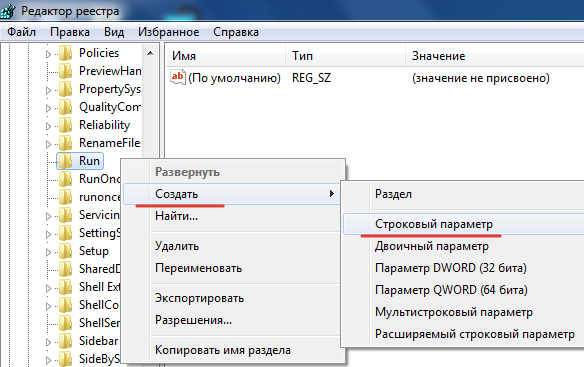Select Раздел in the submenu
584x367 pixels.
tap(463, 194)
